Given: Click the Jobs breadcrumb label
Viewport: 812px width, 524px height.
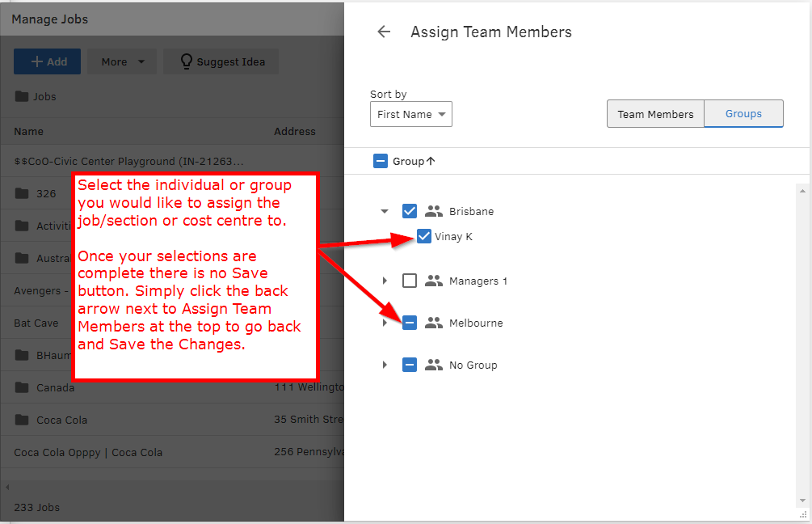Looking at the screenshot, I should pos(44,96).
